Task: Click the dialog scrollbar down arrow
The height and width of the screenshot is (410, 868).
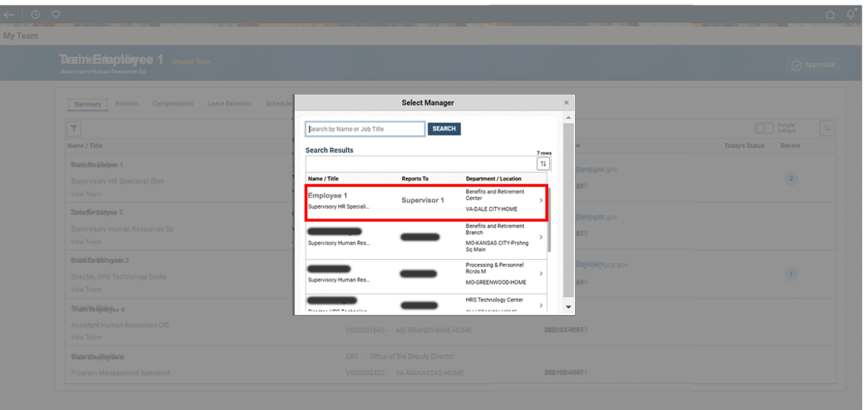Action: (568, 307)
